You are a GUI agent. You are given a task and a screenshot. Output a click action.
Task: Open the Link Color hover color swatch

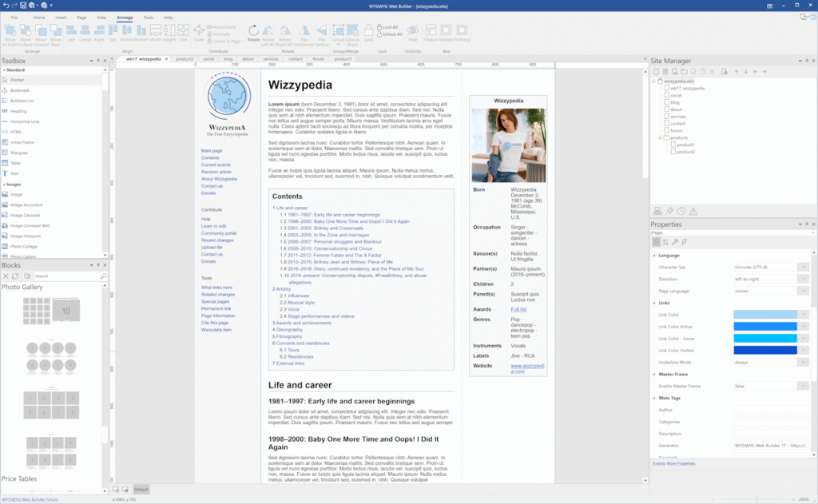(766, 337)
